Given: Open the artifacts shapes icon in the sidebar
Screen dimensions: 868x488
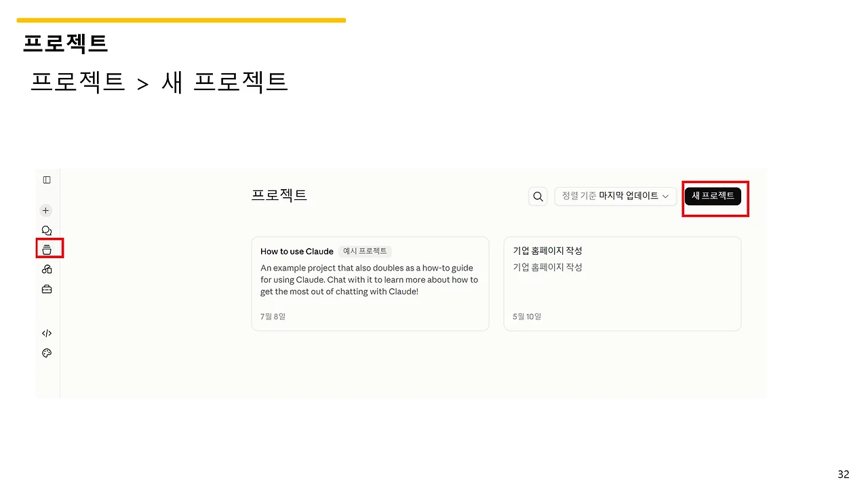Looking at the screenshot, I should 47,269.
